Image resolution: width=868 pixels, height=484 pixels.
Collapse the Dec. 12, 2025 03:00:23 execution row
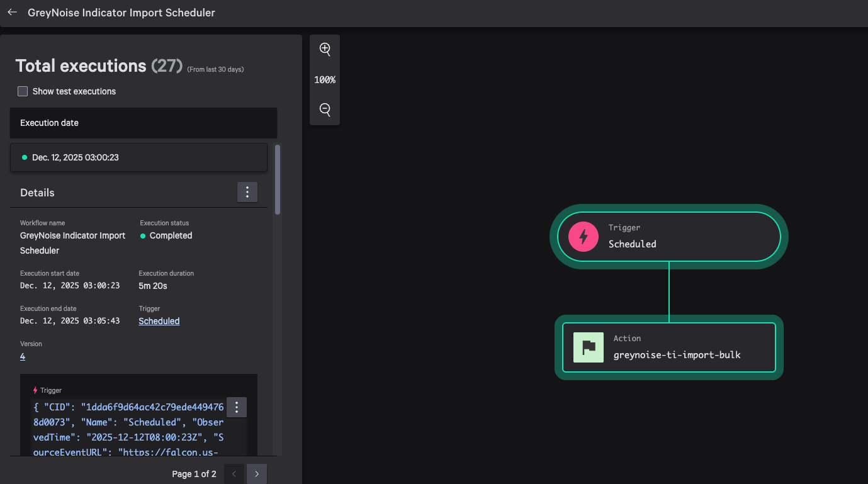[138, 157]
